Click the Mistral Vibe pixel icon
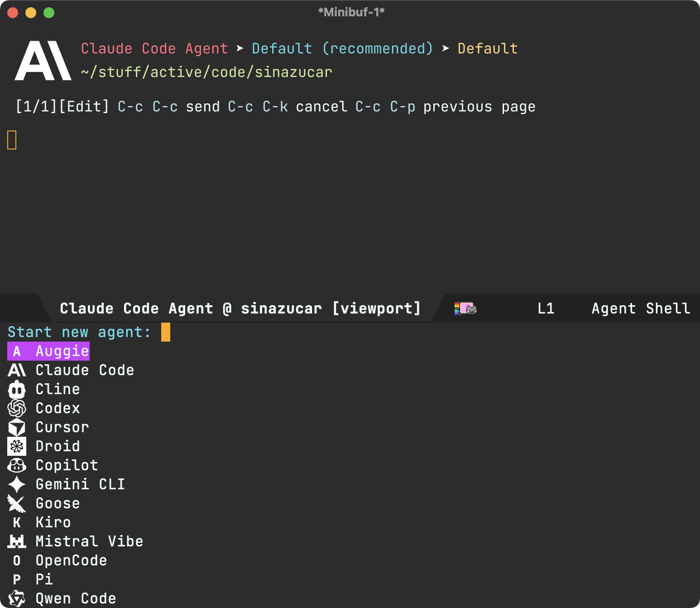Image resolution: width=700 pixels, height=608 pixels. tap(17, 541)
